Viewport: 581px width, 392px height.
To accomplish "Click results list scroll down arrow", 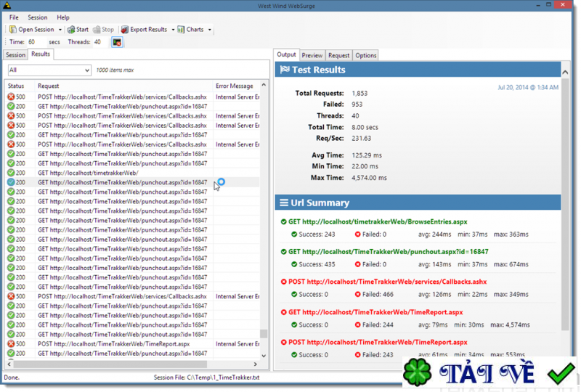I will point(264,356).
